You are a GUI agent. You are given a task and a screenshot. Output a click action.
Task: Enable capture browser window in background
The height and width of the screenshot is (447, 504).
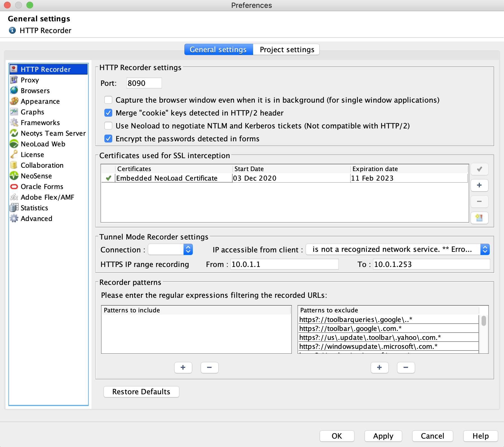(108, 100)
